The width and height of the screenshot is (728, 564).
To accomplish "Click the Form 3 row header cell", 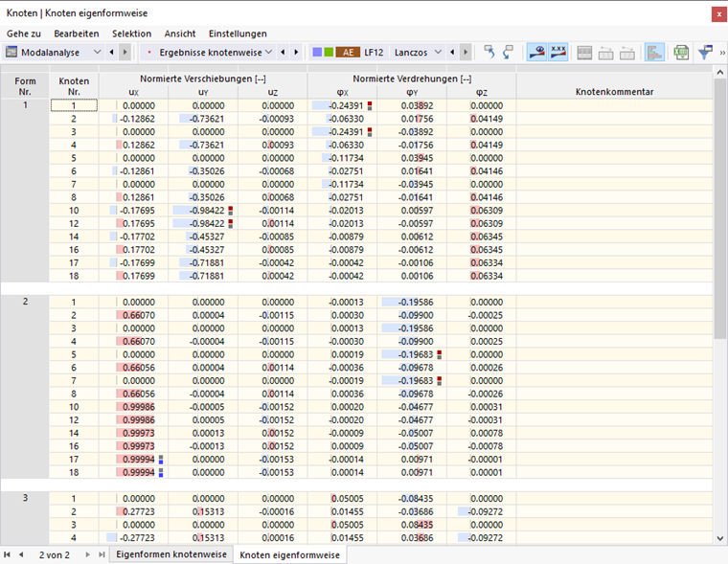I will pyautogui.click(x=25, y=518).
